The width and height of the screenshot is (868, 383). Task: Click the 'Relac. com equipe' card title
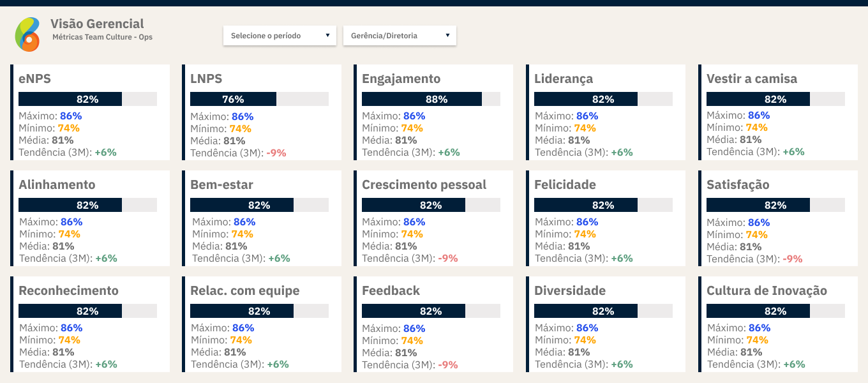[244, 290]
